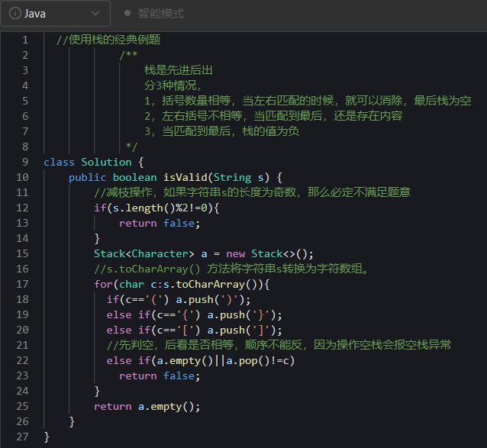Click the 减枝操作 comment line
This screenshot has height=448, width=487.
[252, 192]
